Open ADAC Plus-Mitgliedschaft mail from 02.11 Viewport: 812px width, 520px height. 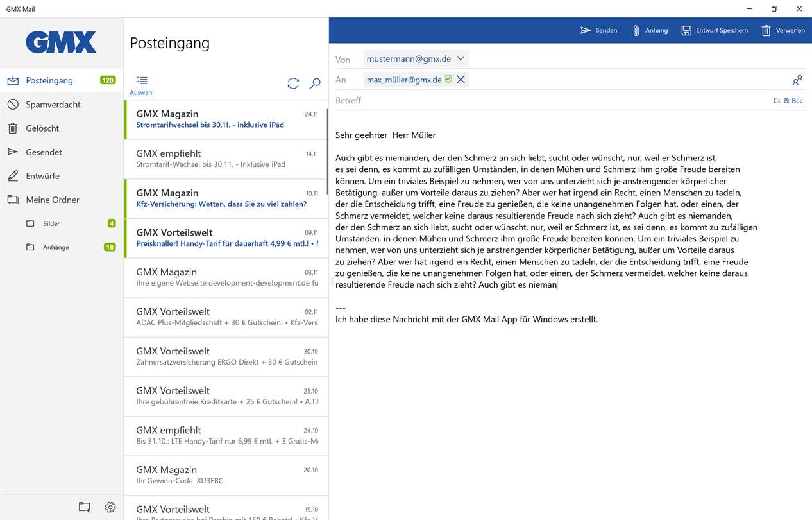pyautogui.click(x=226, y=317)
